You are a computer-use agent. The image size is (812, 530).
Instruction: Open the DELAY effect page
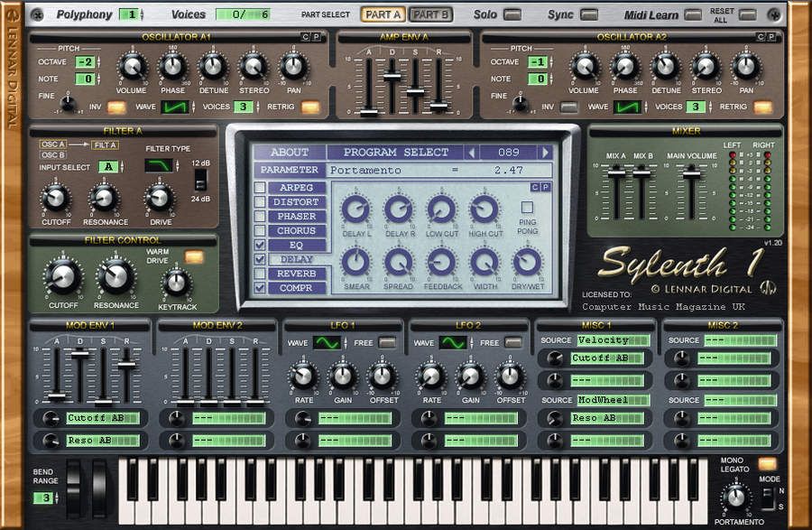296,259
